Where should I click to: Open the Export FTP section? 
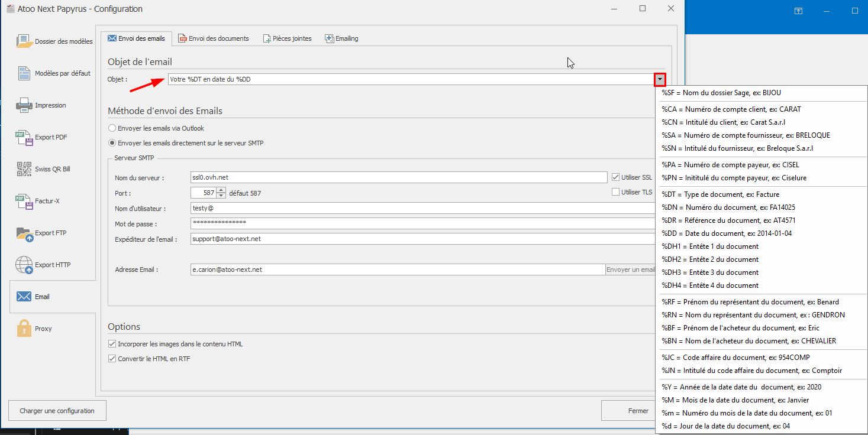[24, 233]
